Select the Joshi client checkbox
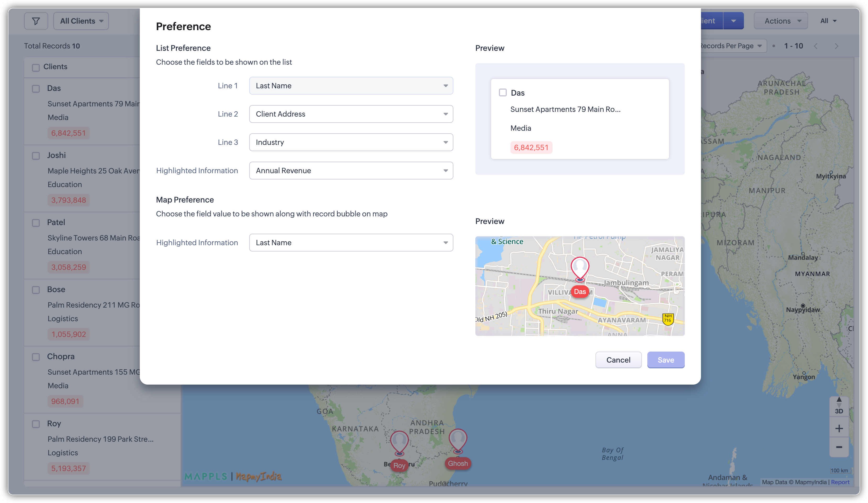Image resolution: width=868 pixels, height=503 pixels. click(x=36, y=156)
